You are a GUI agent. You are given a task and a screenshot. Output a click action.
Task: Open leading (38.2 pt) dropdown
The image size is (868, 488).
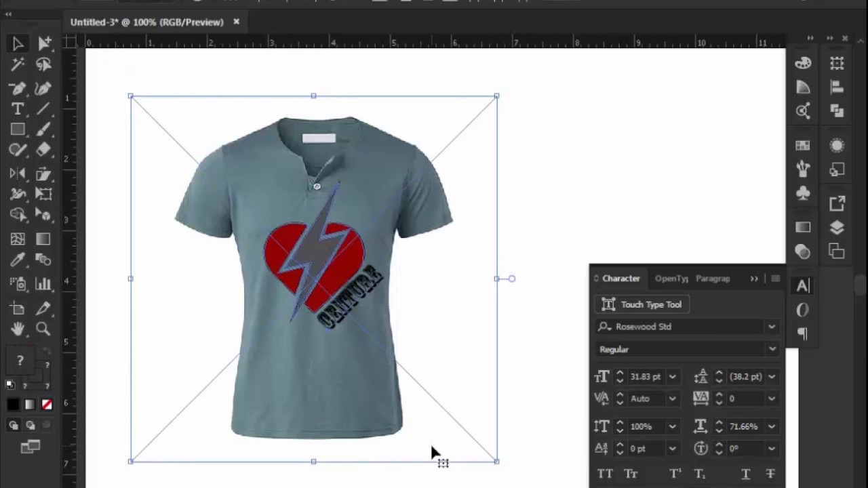pyautogui.click(x=772, y=377)
